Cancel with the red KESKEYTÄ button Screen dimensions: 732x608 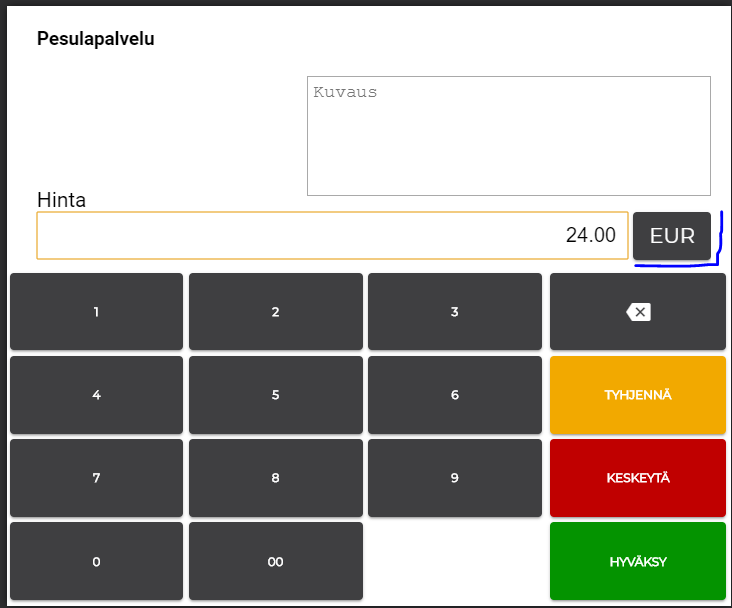pos(637,478)
